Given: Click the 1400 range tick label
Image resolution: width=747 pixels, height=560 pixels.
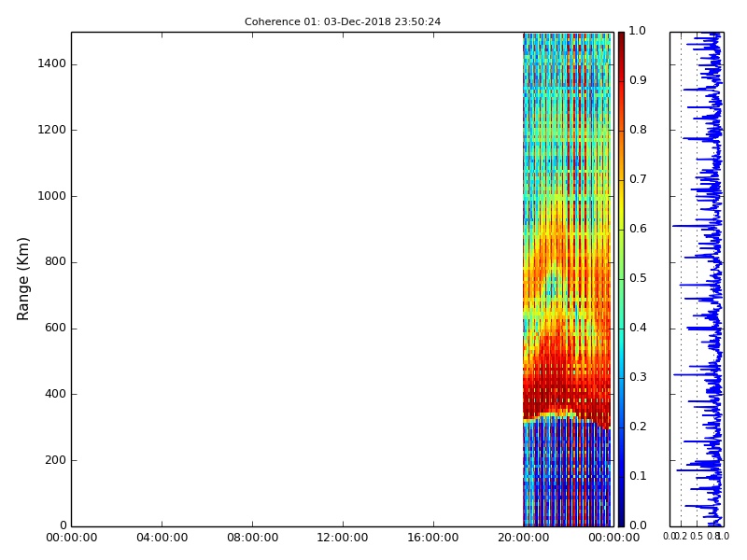Looking at the screenshot, I should tap(52, 63).
